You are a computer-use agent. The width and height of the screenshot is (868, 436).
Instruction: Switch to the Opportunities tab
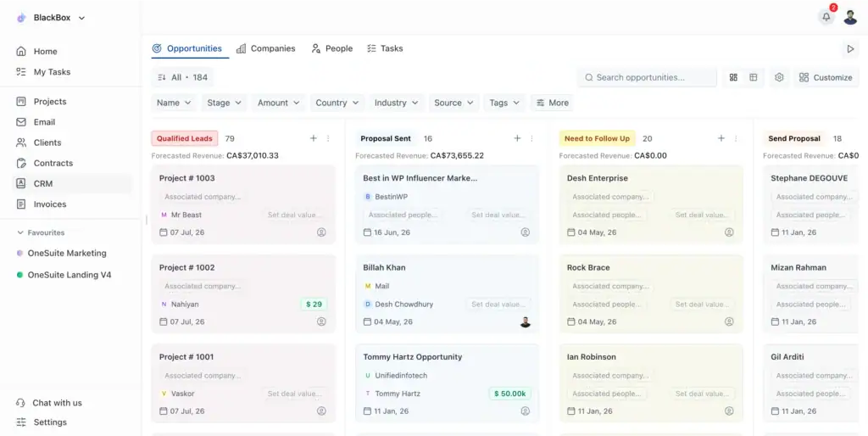(187, 48)
